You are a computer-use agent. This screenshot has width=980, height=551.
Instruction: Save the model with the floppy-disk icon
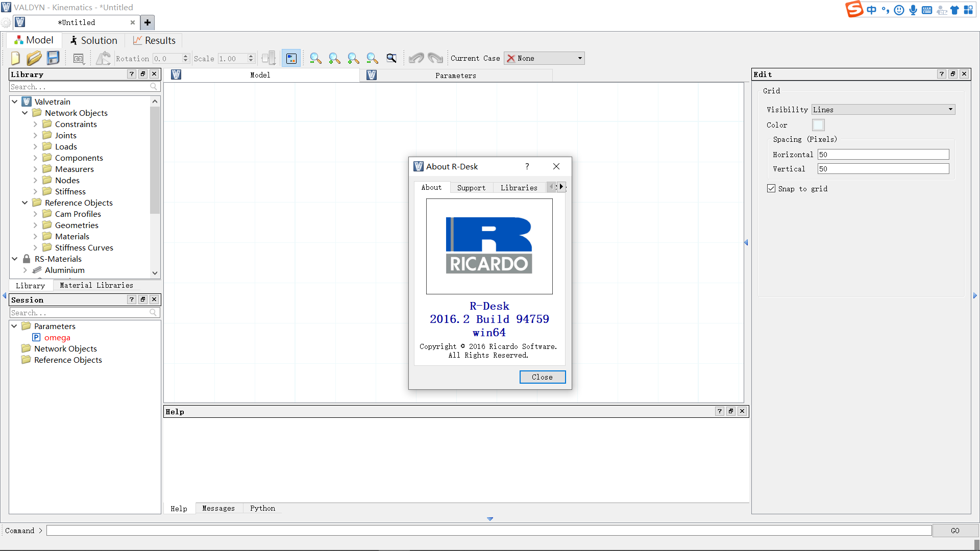pos(53,58)
